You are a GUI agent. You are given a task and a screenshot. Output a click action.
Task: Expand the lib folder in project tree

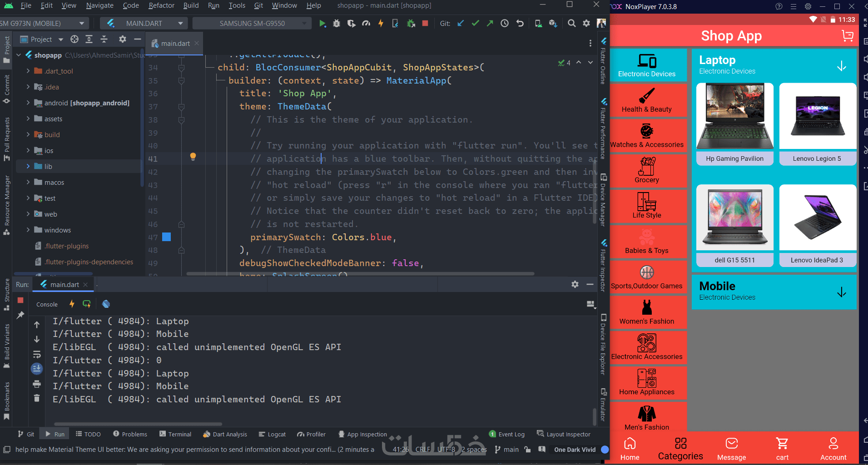pos(28,166)
